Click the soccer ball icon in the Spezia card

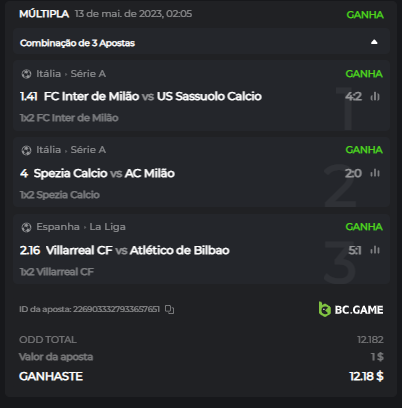26,150
